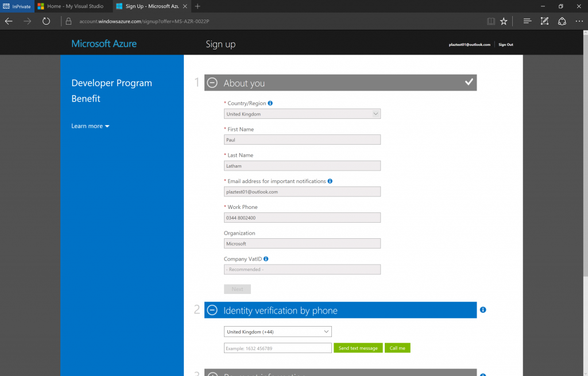The image size is (588, 376).
Task: Click the Email address notifications field
Action: [x=302, y=192]
